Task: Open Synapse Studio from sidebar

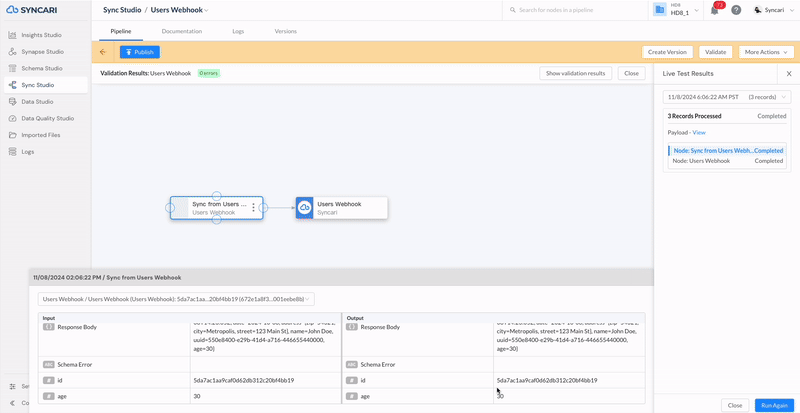Action: [42, 52]
